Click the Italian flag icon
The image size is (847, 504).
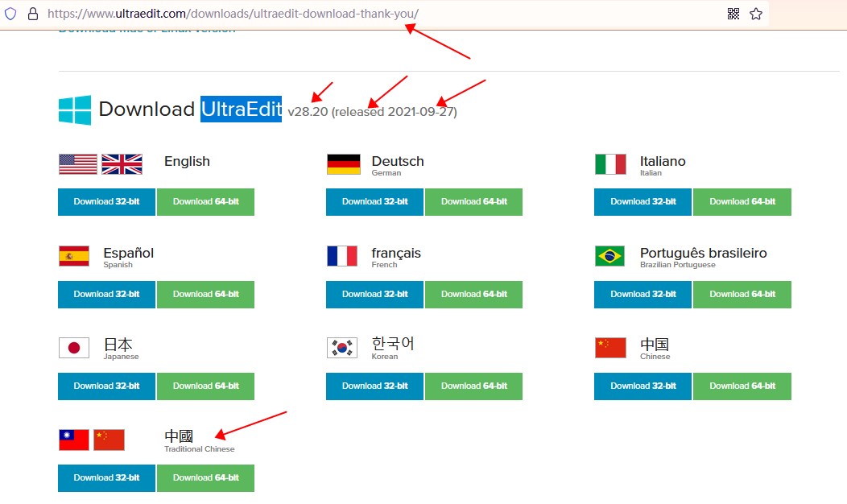(x=610, y=164)
